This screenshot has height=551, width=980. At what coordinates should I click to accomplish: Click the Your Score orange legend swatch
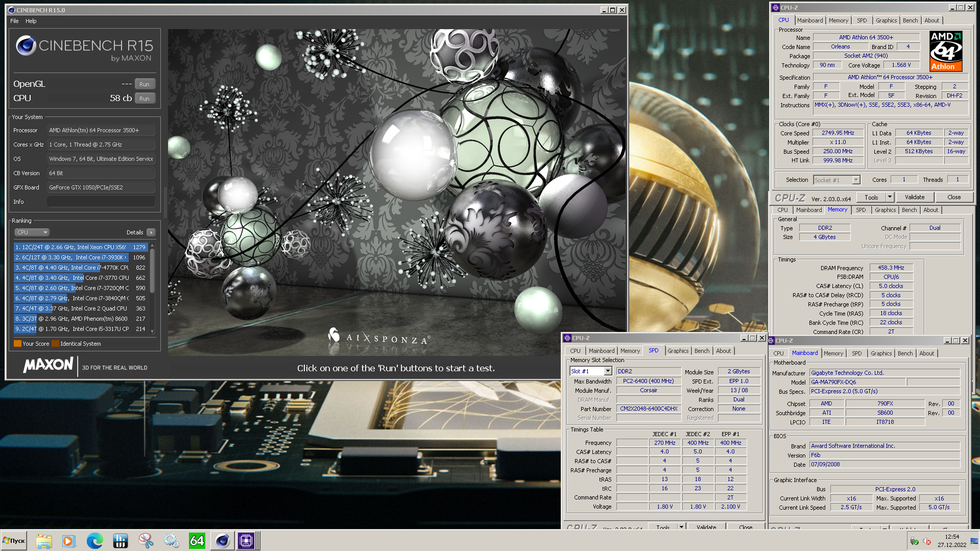[x=17, y=344]
